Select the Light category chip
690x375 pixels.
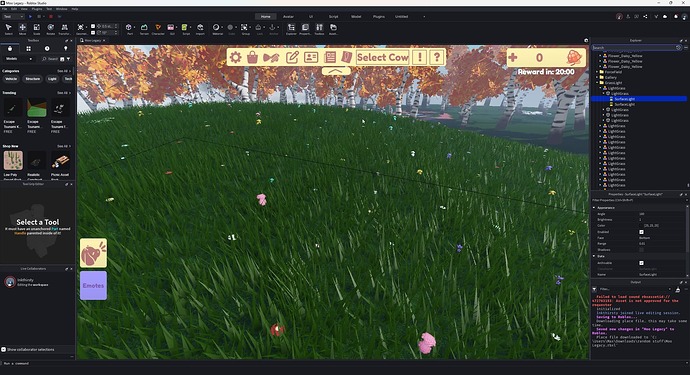pos(52,79)
